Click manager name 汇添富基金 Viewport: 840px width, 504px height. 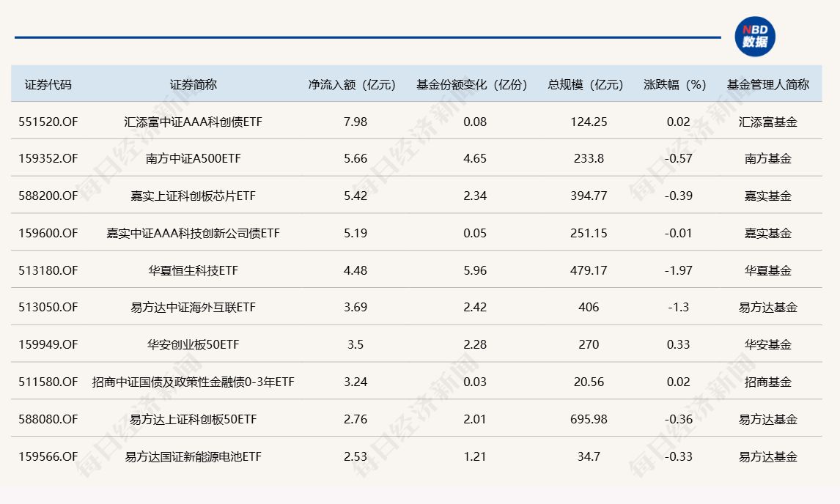tap(767, 122)
